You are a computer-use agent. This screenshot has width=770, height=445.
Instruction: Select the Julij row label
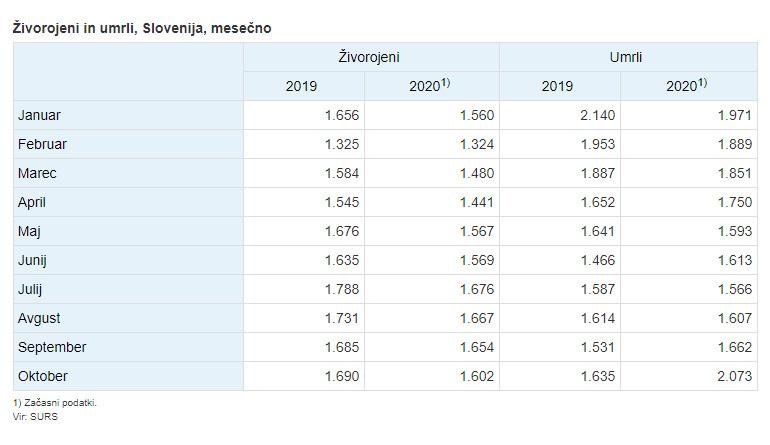click(x=31, y=289)
